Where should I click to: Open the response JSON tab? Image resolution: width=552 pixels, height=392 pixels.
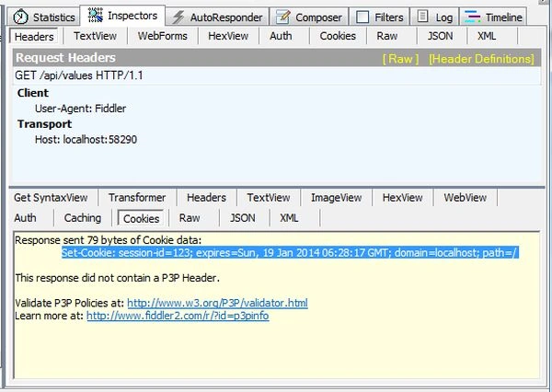point(243,218)
